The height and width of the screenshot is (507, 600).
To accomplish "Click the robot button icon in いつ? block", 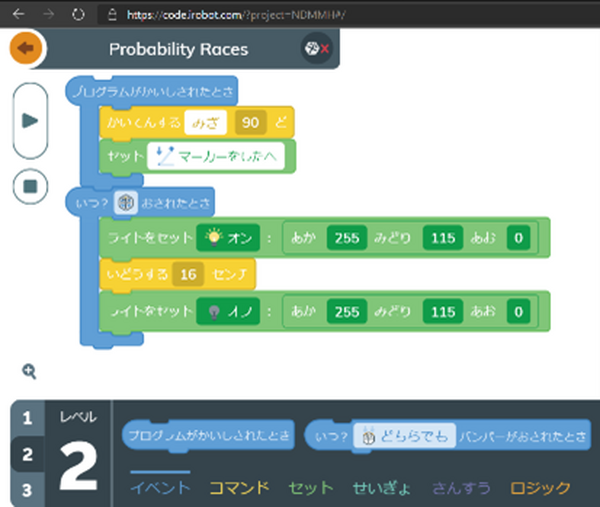I will pos(125,201).
